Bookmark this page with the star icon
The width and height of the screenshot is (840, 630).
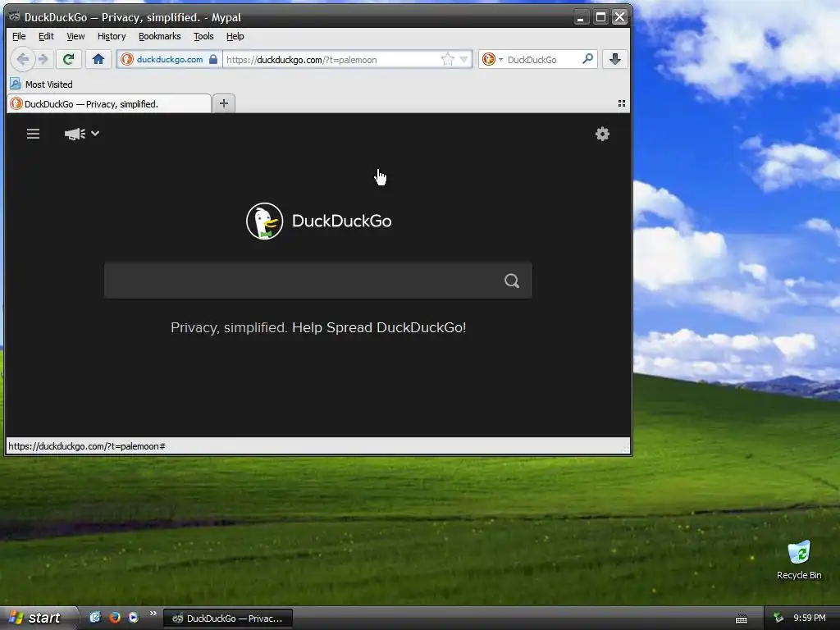tap(447, 59)
